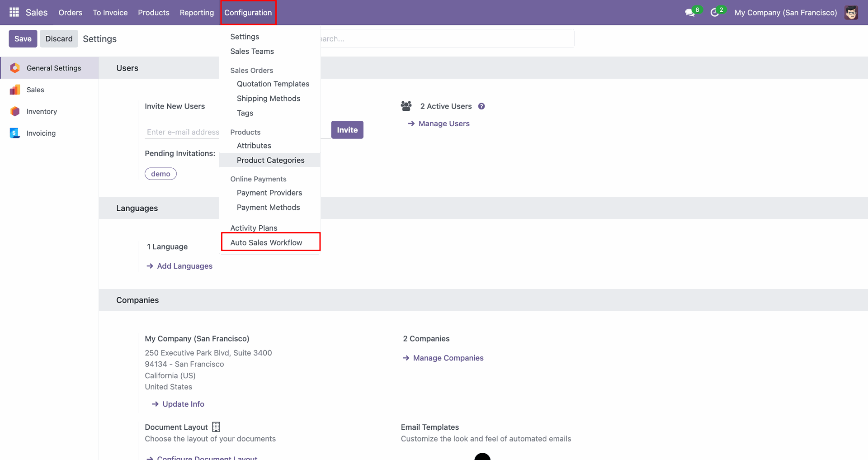Focus the settings search field

click(x=447, y=39)
